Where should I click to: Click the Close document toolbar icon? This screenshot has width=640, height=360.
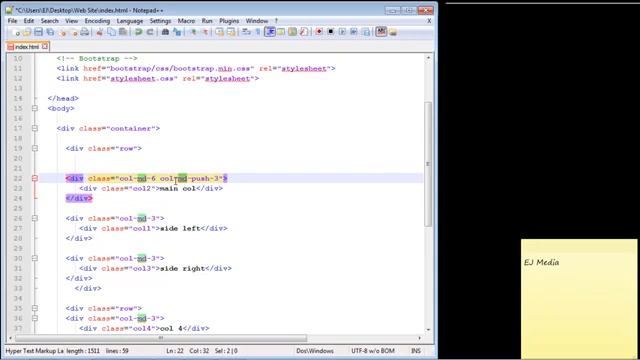[x=62, y=32]
